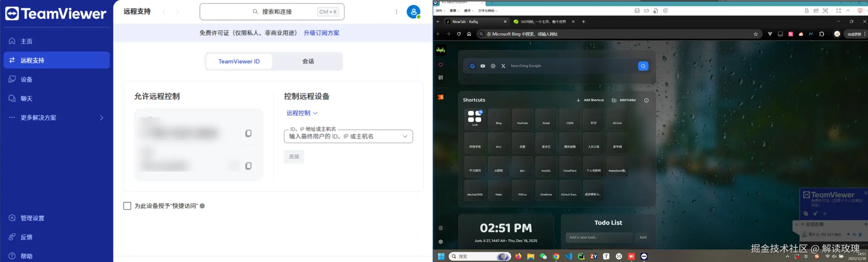Screen dimensions: 868x262
Task: Collapse the remote toolbar with up chevron
Action: (x=848, y=11)
